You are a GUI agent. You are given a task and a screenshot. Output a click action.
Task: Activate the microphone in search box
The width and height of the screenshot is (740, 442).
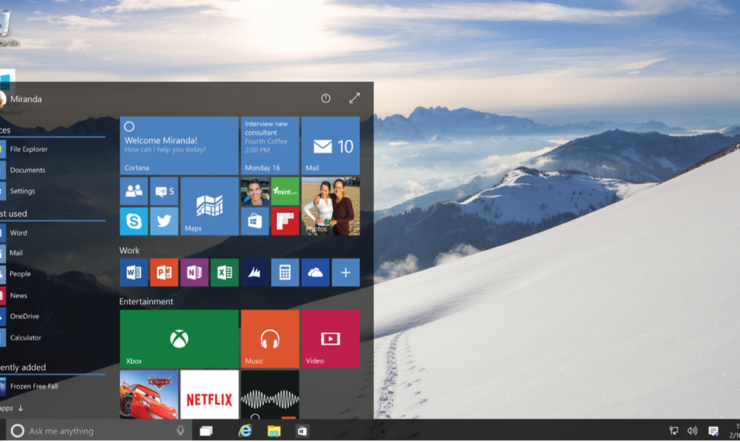[180, 430]
